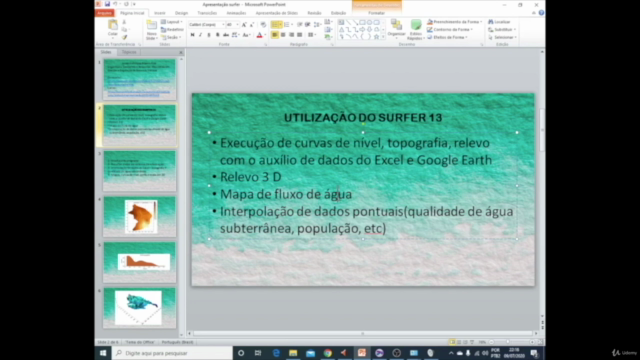The width and height of the screenshot is (640, 360).
Task: Open the Seção dropdown
Action: tap(171, 37)
